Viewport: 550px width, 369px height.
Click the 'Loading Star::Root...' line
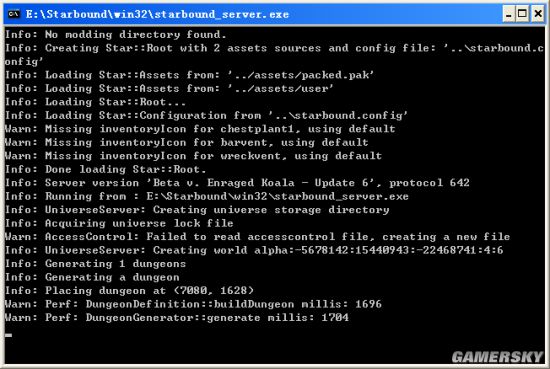pos(95,102)
